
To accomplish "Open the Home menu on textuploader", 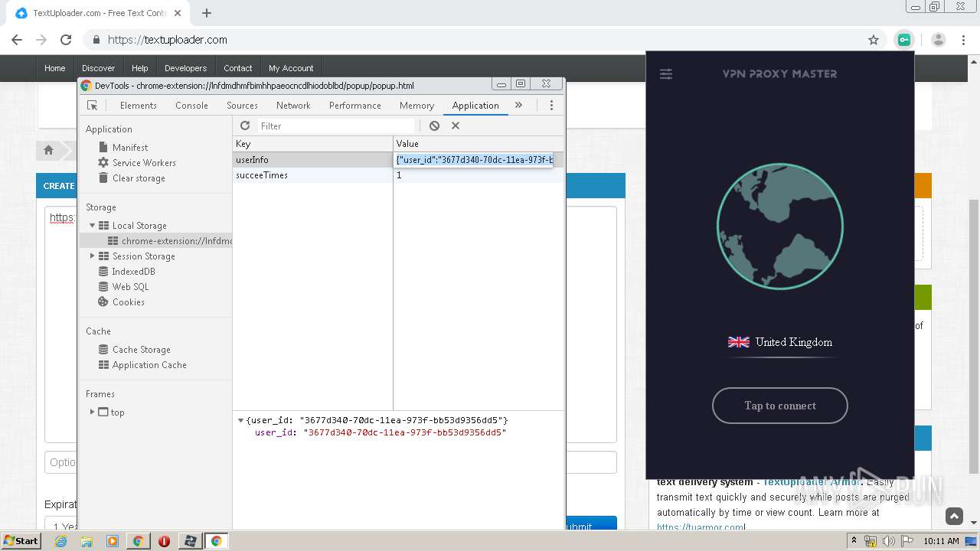I will pyautogui.click(x=55, y=68).
